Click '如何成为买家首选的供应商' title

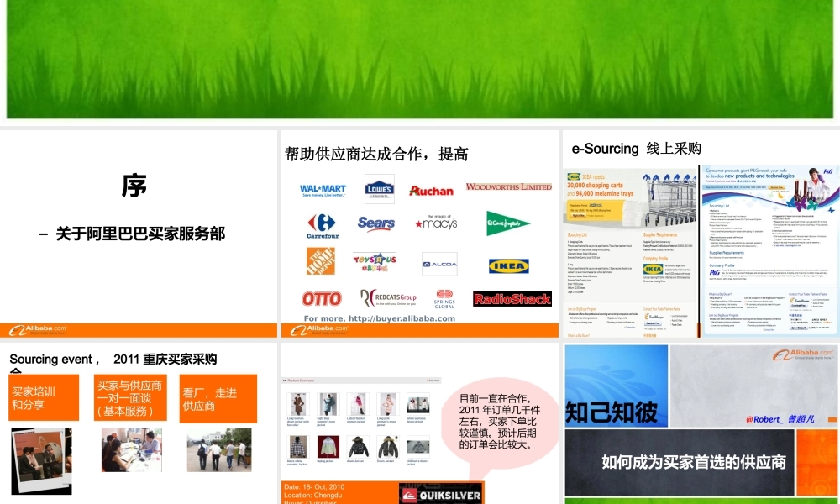click(694, 462)
